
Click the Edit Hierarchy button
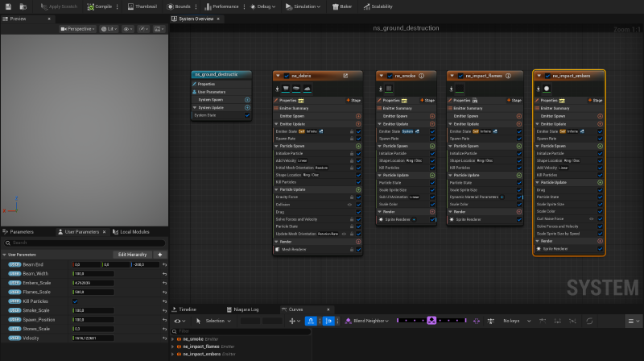133,255
